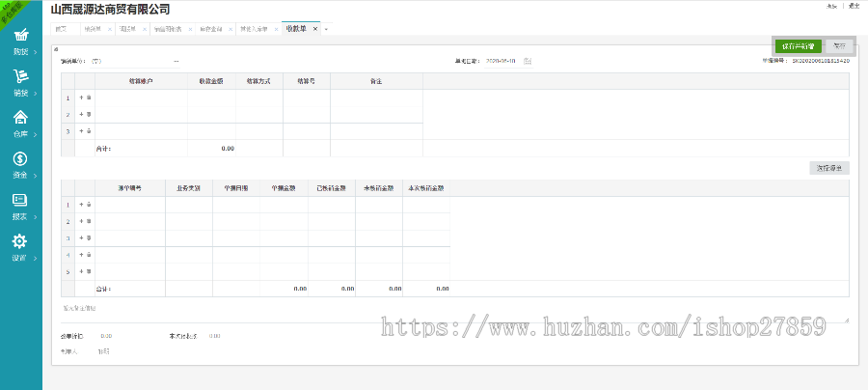Click the 备注 cell in row 1
Image resolution: width=868 pixels, height=390 pixels.
[376, 97]
